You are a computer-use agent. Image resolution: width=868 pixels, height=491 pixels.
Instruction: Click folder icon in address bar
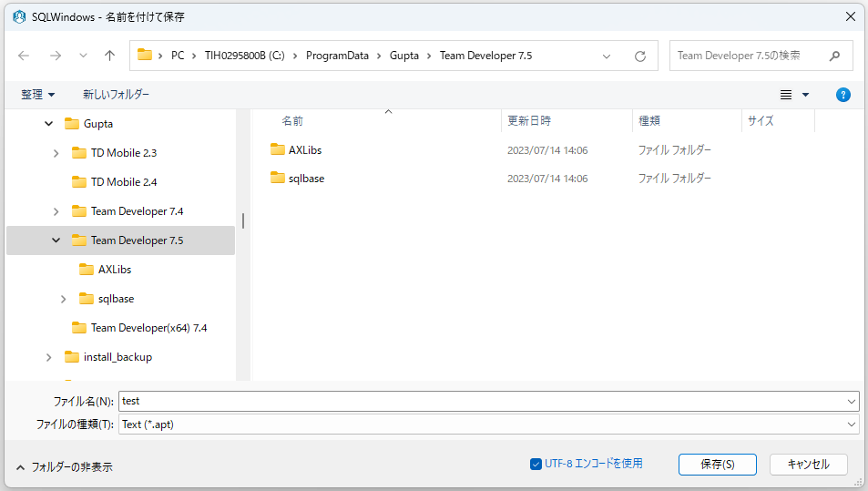145,55
